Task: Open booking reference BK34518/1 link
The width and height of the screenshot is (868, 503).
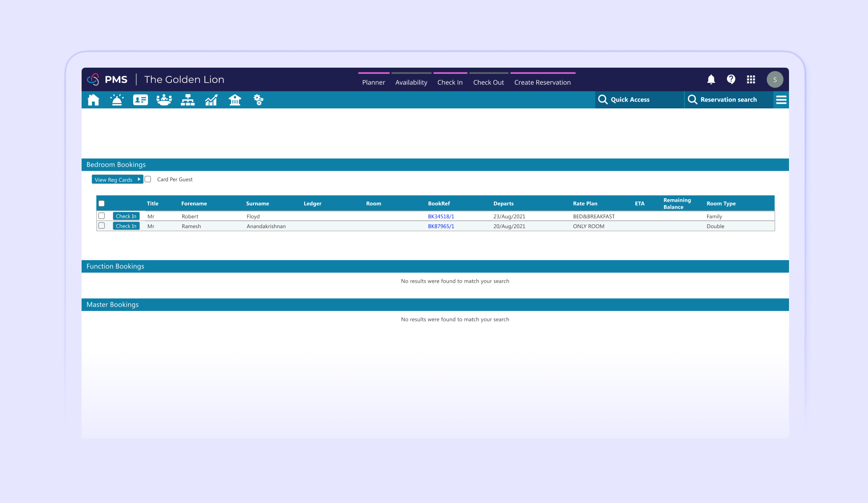Action: tap(441, 216)
